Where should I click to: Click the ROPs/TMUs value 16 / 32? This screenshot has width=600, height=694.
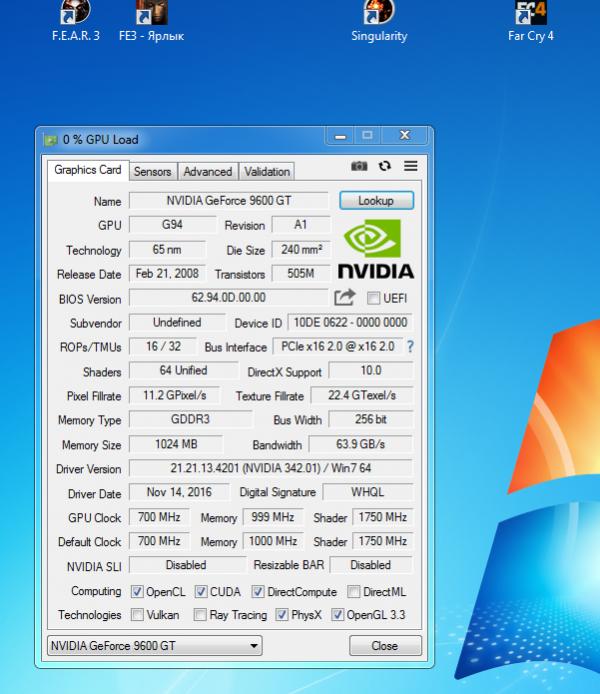tap(163, 346)
